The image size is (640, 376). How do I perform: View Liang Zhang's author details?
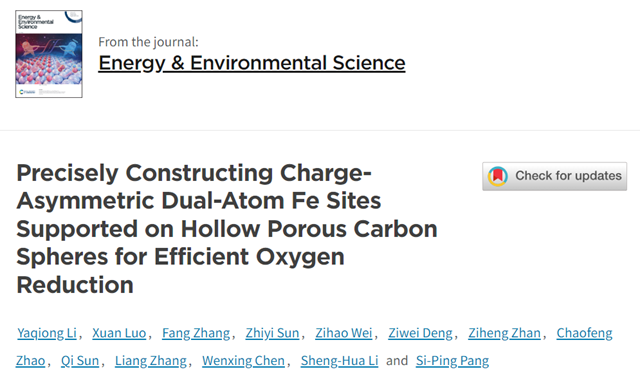(151, 360)
